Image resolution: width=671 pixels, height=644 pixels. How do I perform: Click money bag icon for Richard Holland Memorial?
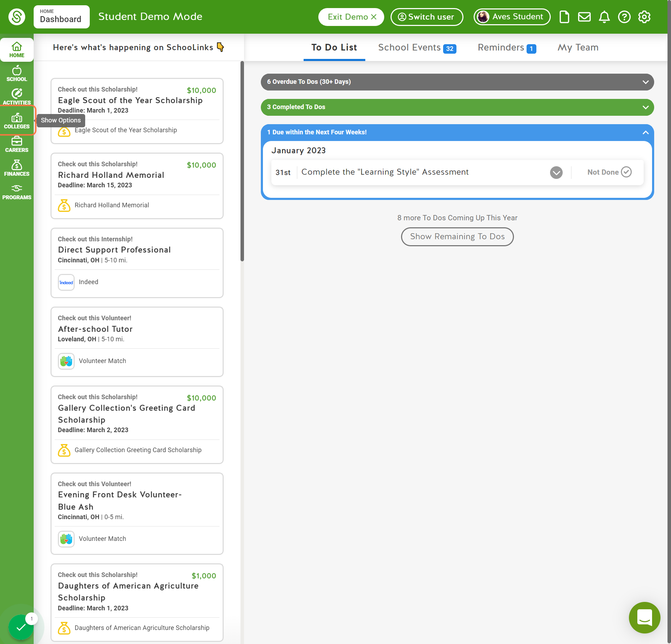coord(64,205)
